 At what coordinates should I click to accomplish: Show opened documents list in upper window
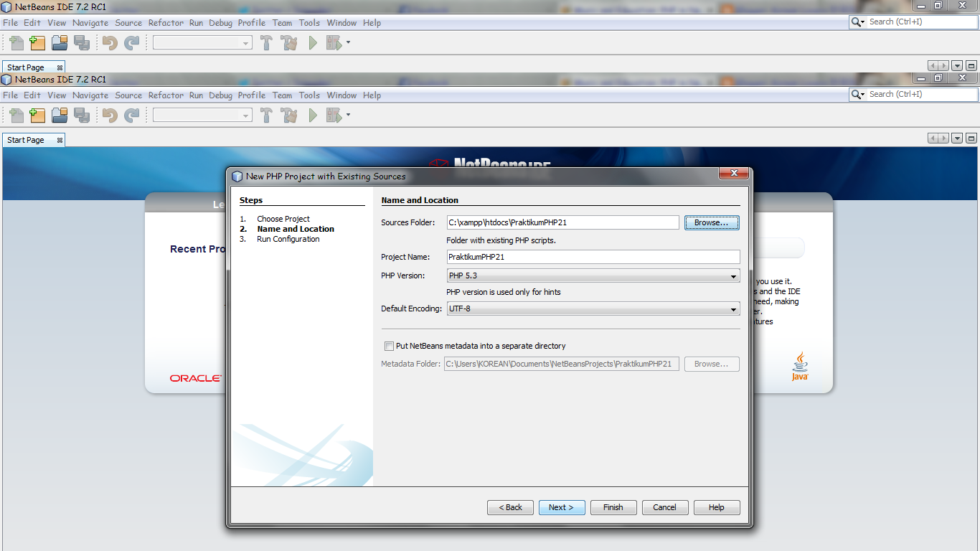958,66
